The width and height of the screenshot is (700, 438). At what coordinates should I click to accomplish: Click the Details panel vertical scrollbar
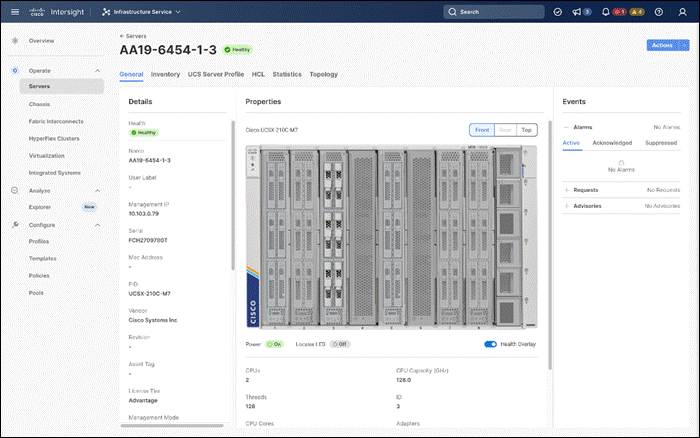click(x=233, y=195)
